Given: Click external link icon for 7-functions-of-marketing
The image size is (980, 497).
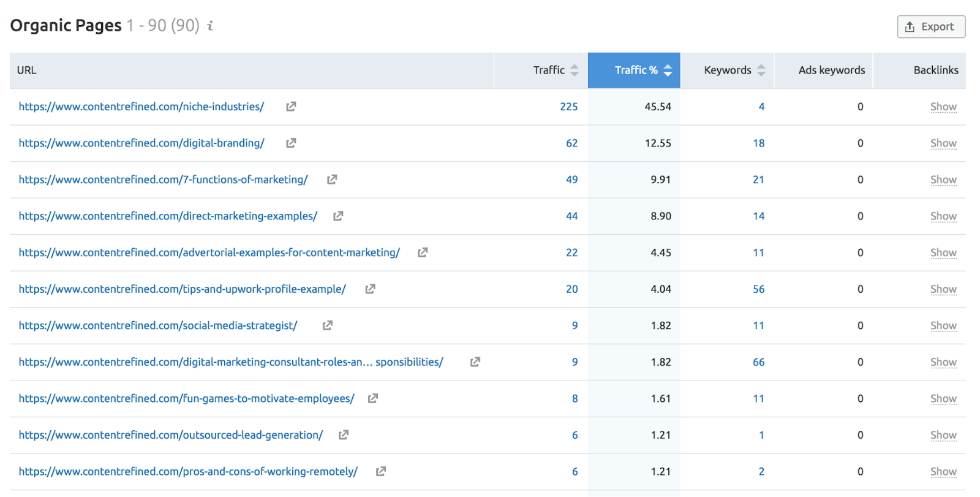Looking at the screenshot, I should pyautogui.click(x=332, y=180).
